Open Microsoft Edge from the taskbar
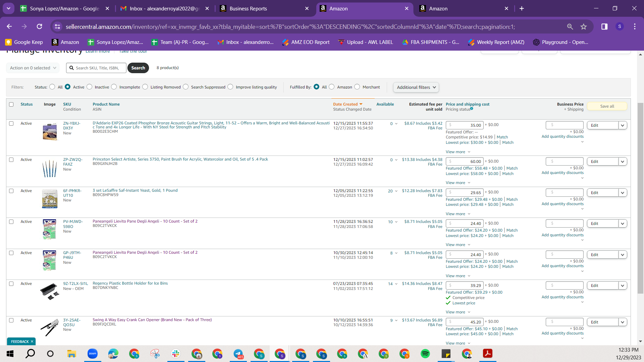 point(113,354)
